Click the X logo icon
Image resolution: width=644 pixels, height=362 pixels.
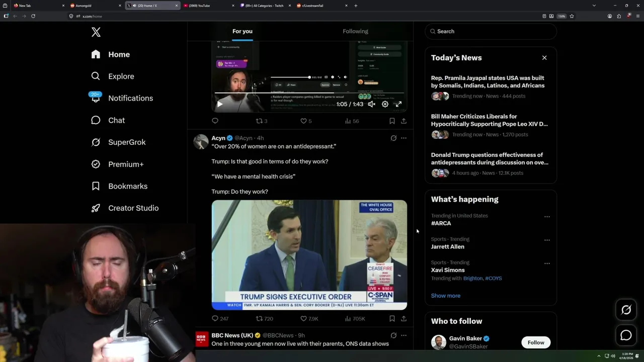click(96, 32)
